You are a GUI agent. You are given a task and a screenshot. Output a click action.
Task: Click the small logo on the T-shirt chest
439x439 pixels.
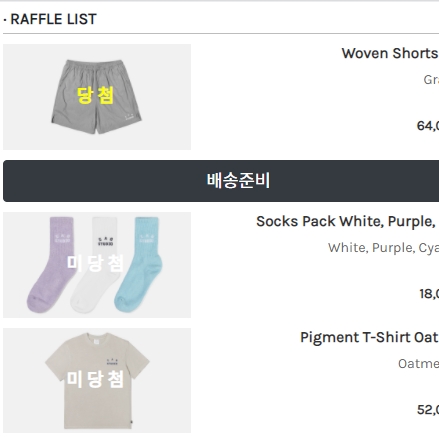[112, 362]
